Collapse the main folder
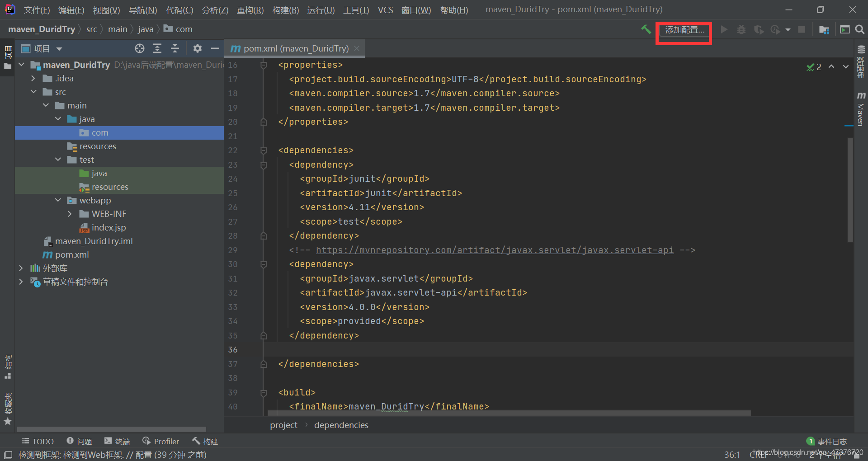The width and height of the screenshot is (868, 461). point(46,105)
